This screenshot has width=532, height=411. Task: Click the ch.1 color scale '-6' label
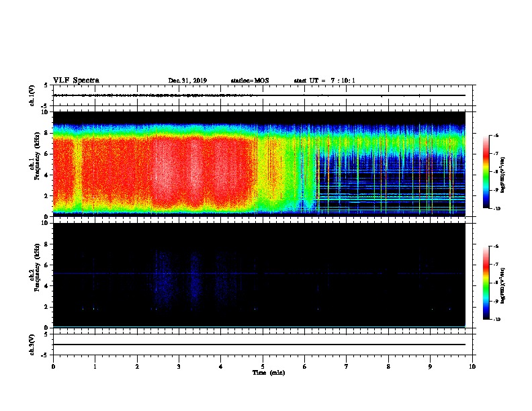click(x=496, y=135)
